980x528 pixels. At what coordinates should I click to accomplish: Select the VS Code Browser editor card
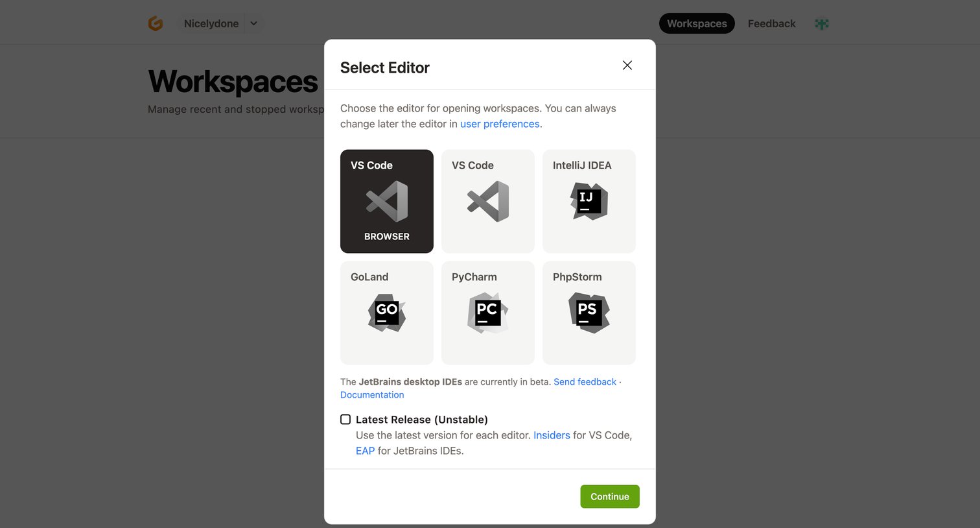387,201
